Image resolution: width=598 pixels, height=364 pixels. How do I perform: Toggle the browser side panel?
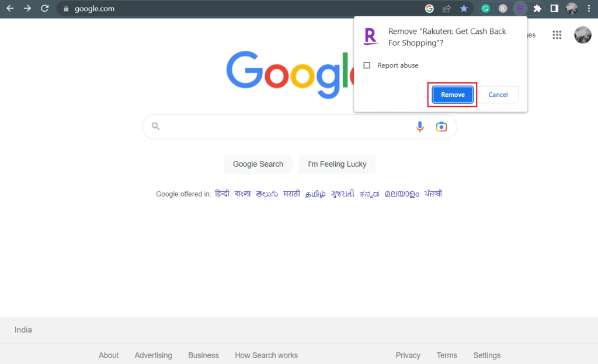[x=554, y=9]
